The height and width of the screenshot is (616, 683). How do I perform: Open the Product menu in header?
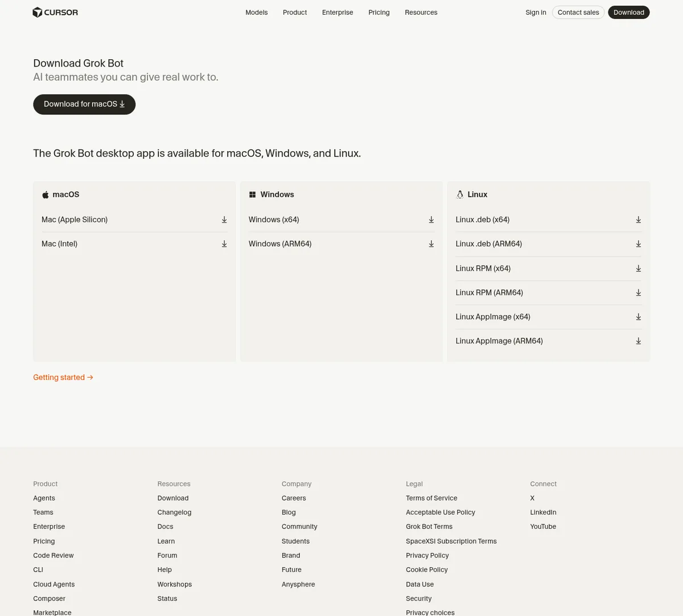[x=295, y=13]
